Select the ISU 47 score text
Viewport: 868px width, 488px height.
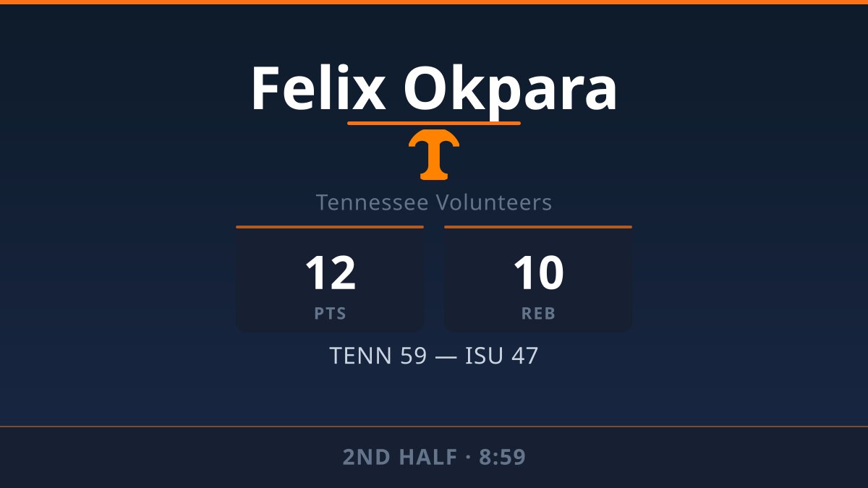pos(501,356)
